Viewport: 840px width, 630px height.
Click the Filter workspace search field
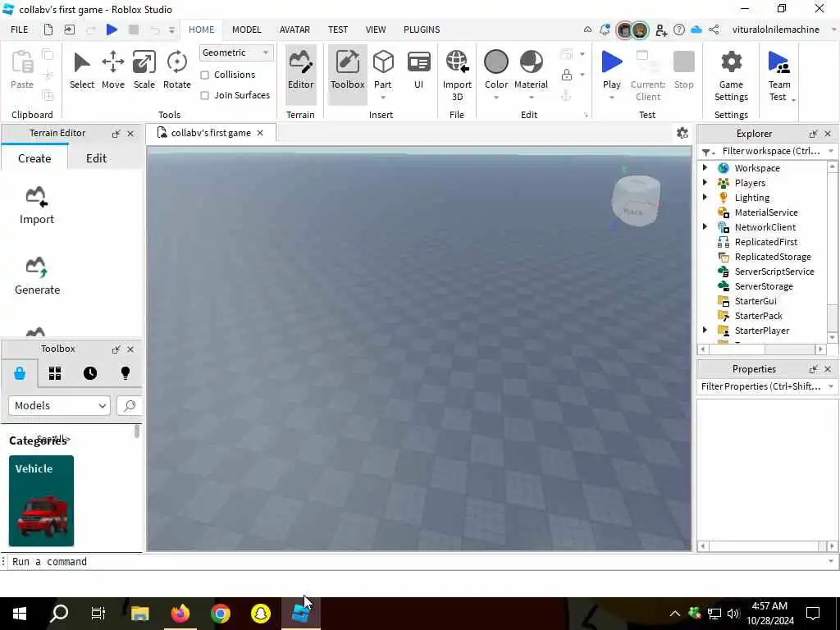pyautogui.click(x=771, y=151)
